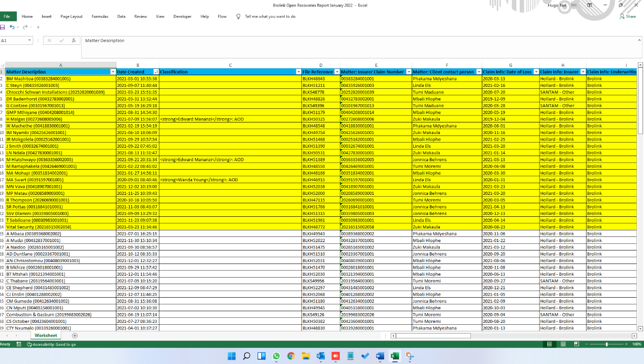Select cell Vital Security (20216515002058)
Viewport: 644px width, 364px height.
point(61,227)
